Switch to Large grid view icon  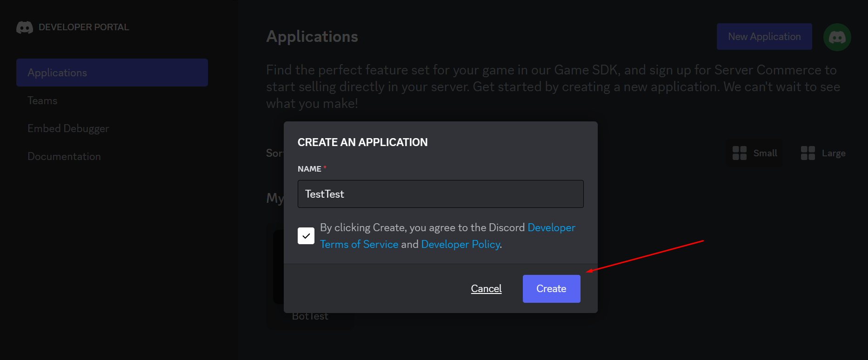808,153
